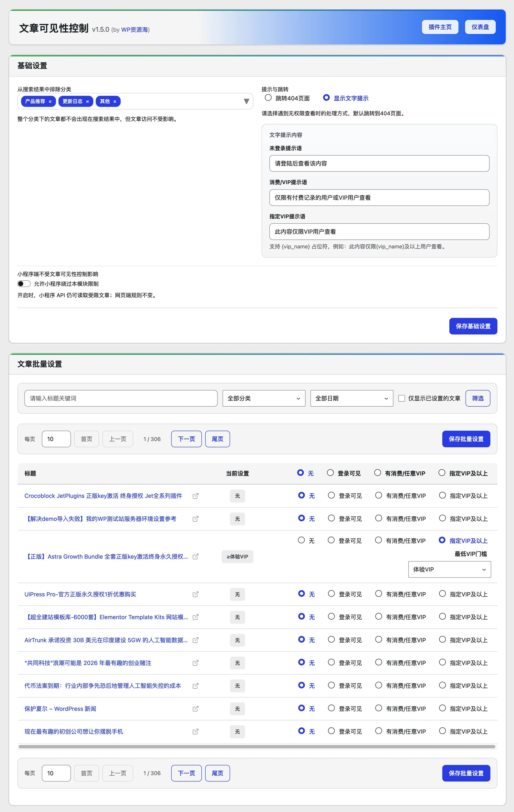Open 现在最有趣的初创公司想让你摆脱手机 title link

click(74, 732)
